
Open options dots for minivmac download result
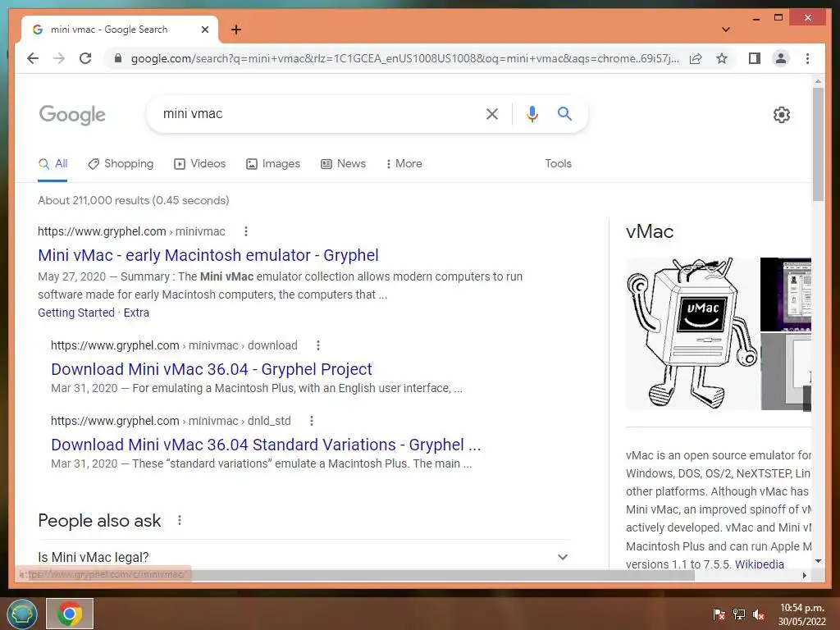[318, 345]
